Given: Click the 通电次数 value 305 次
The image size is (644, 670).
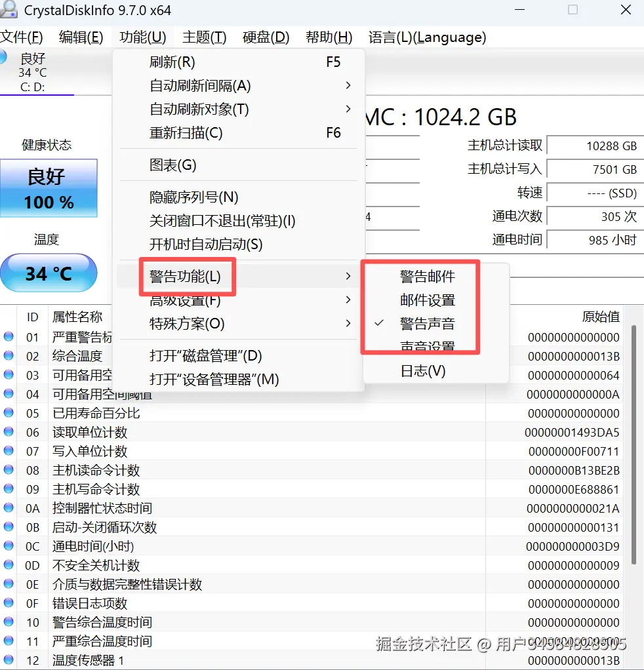Looking at the screenshot, I should click(x=594, y=216).
